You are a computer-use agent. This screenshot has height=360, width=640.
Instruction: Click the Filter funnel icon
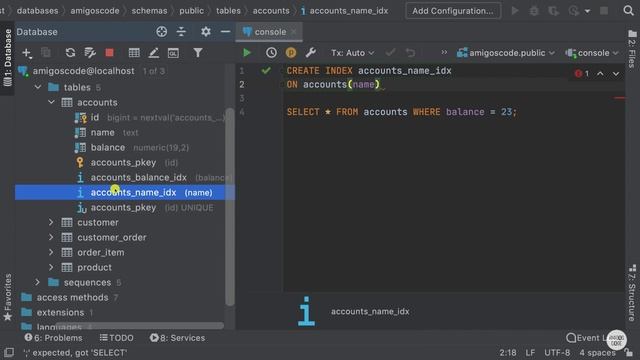pyautogui.click(x=198, y=53)
